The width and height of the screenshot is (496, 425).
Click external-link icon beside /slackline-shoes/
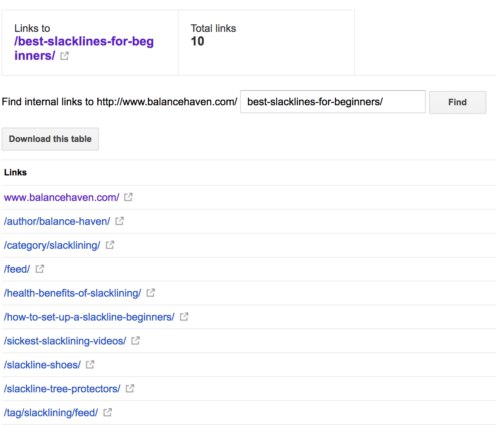tap(90, 364)
